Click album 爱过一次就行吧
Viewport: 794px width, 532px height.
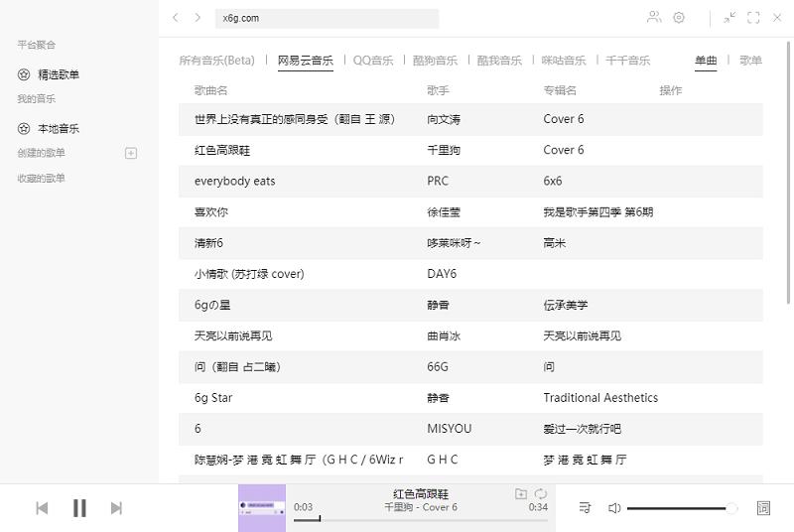[x=583, y=429]
